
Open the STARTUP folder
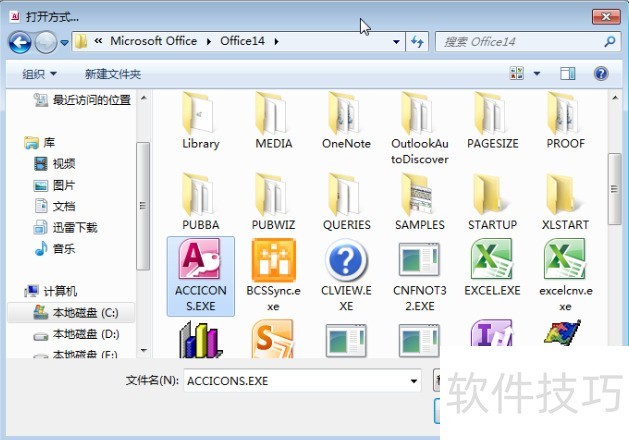tap(492, 202)
